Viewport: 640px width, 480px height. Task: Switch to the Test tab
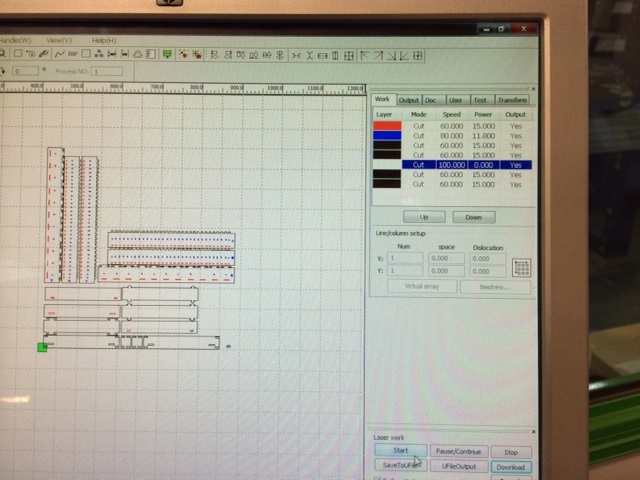click(x=480, y=100)
